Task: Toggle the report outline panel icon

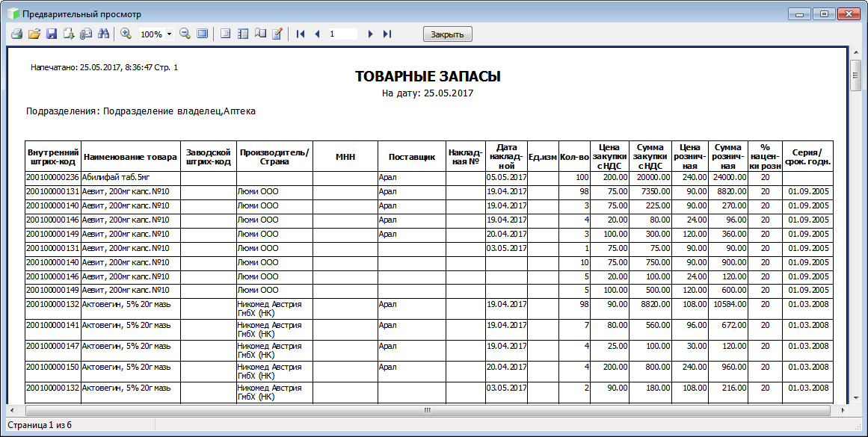Action: click(x=225, y=34)
